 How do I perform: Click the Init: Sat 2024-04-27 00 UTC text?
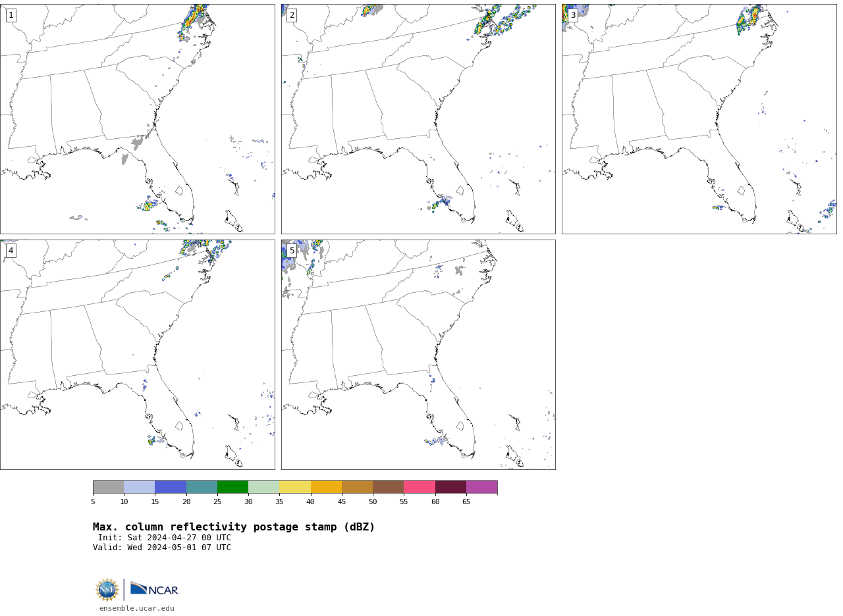click(x=165, y=538)
